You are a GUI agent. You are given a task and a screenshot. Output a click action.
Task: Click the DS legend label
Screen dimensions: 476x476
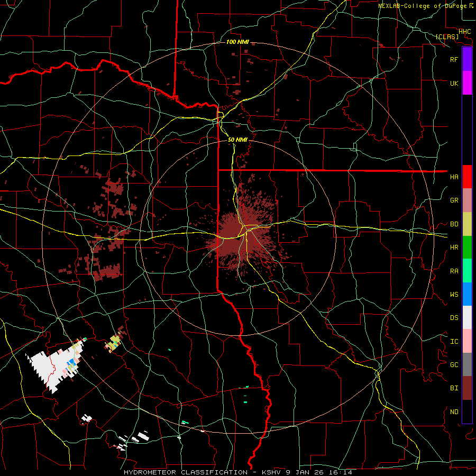[454, 317]
